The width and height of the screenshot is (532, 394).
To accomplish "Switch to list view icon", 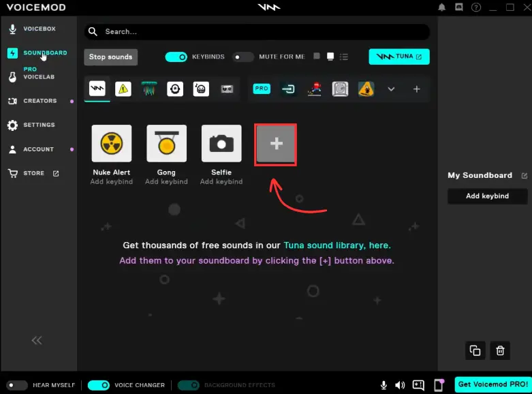I will point(344,57).
